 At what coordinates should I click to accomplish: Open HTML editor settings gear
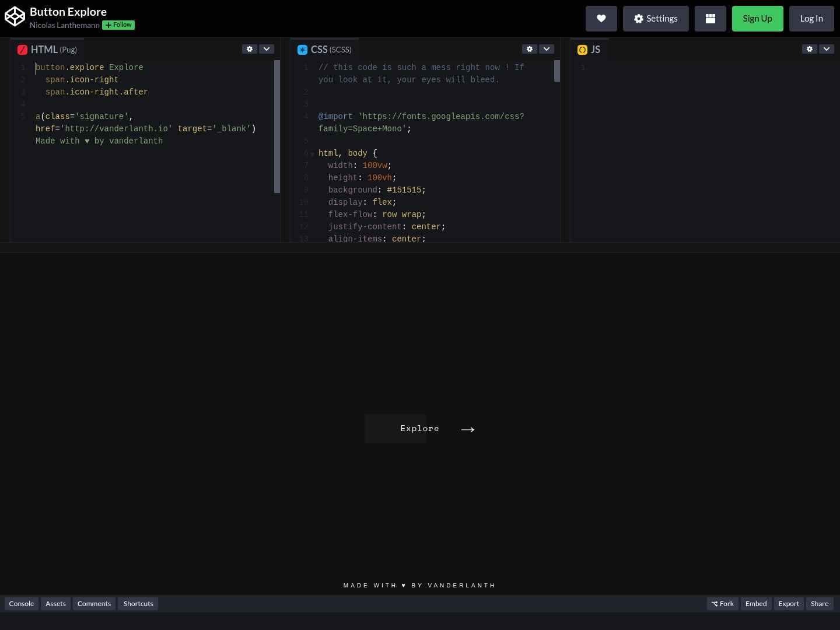tap(250, 49)
